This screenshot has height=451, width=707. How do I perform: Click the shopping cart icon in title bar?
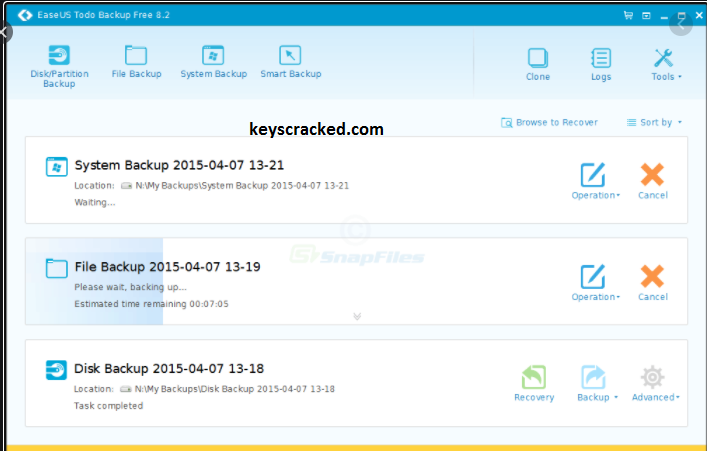click(628, 15)
